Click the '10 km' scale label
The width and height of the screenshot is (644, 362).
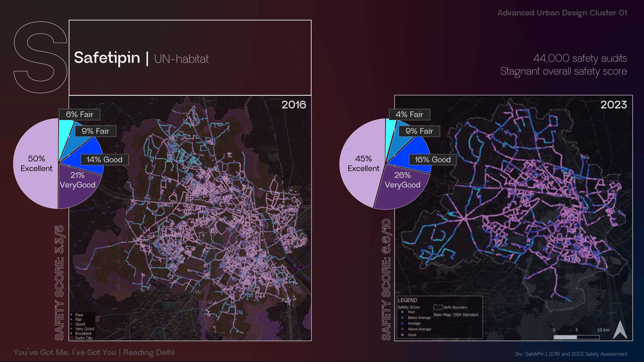click(x=603, y=330)
